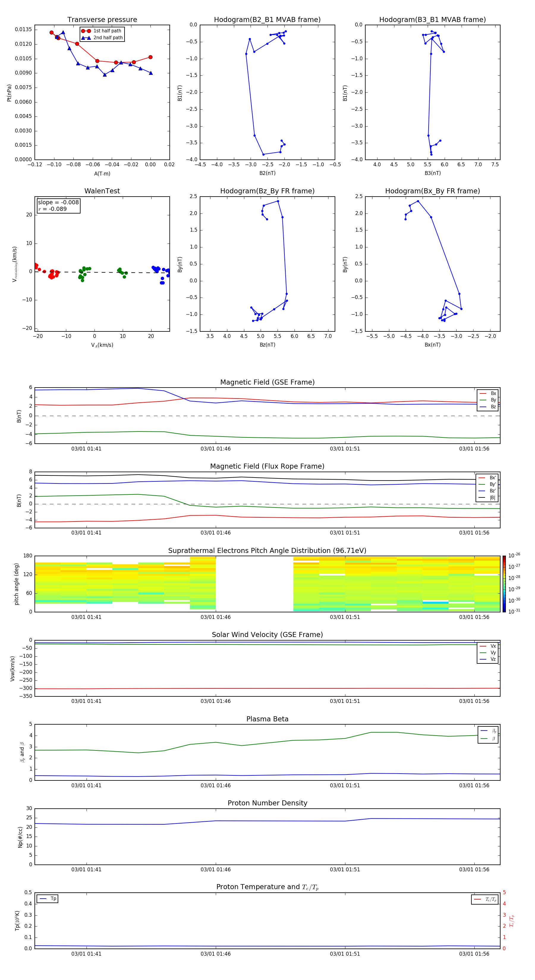The height and width of the screenshot is (980, 535).
Task: Click the 'Suprathermal Electrons Pitch Angle Distribution' title
Action: [267, 551]
